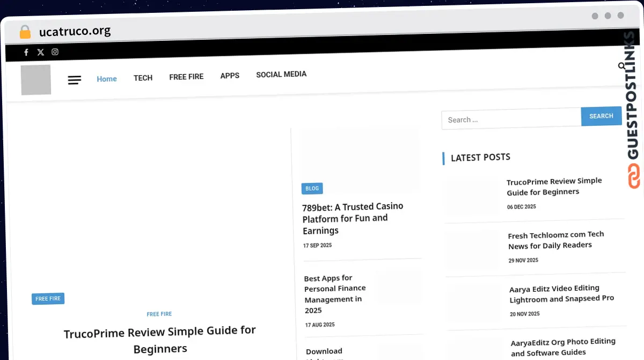This screenshot has width=644, height=360.
Task: Click the X (Twitter) icon in the header
Action: point(40,52)
